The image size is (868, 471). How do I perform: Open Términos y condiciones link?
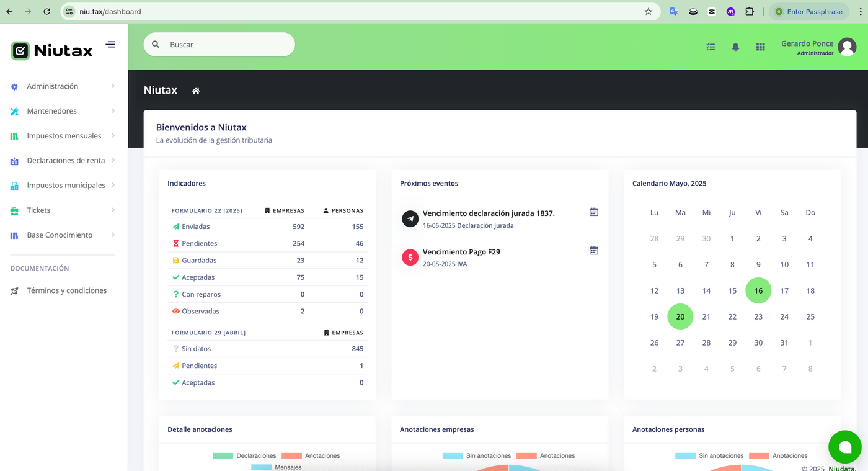[66, 290]
